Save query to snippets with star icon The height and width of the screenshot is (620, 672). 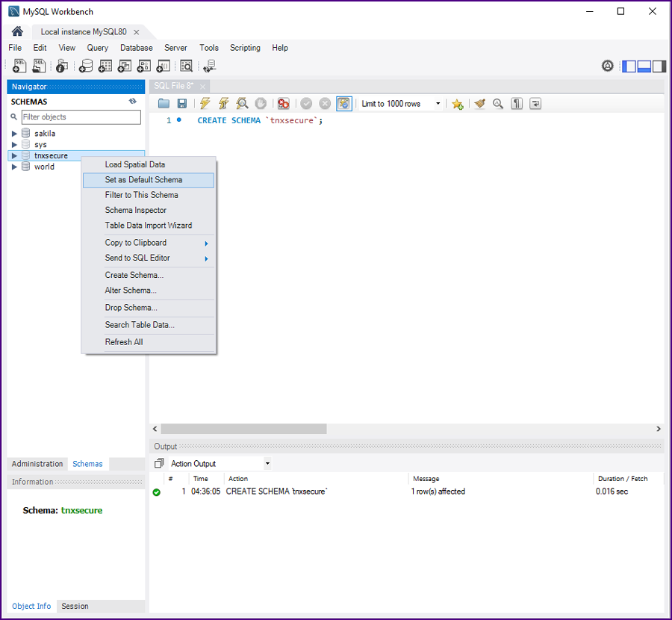pos(457,104)
